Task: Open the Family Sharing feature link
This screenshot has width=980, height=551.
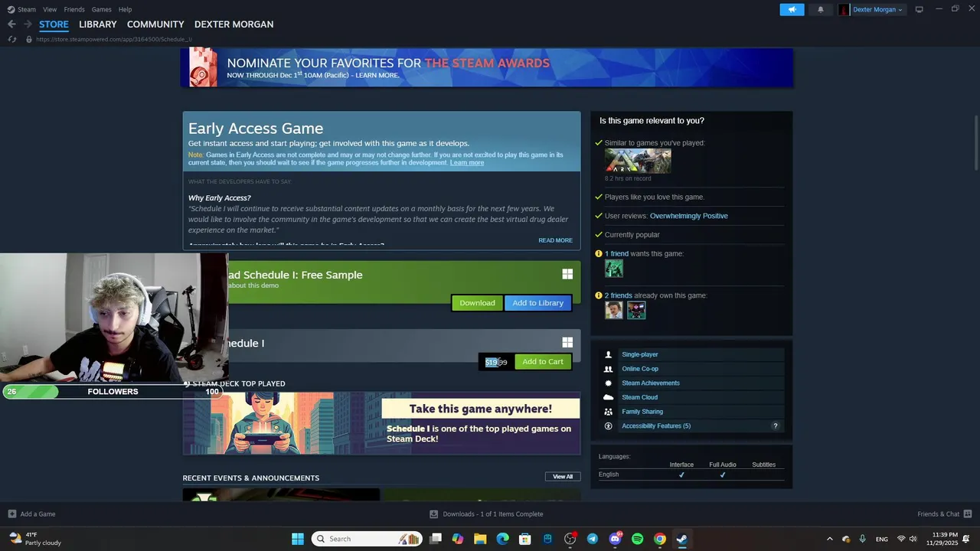Action: 642,412
